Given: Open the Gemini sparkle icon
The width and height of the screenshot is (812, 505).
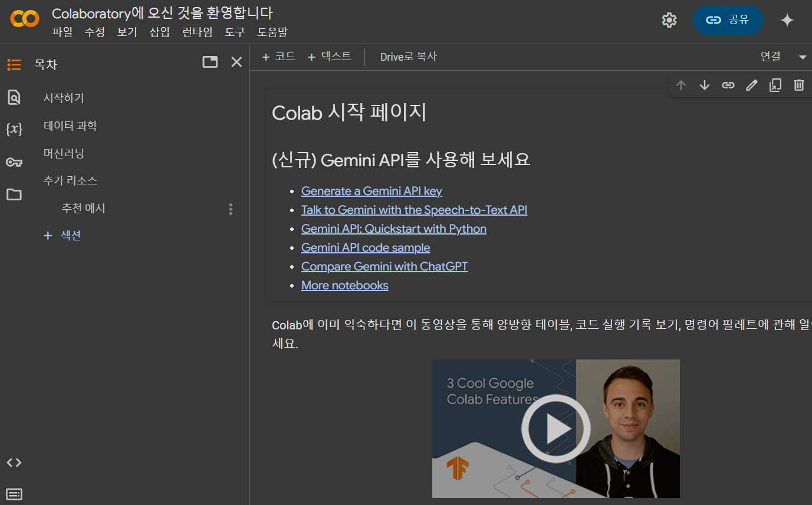Looking at the screenshot, I should click(787, 20).
